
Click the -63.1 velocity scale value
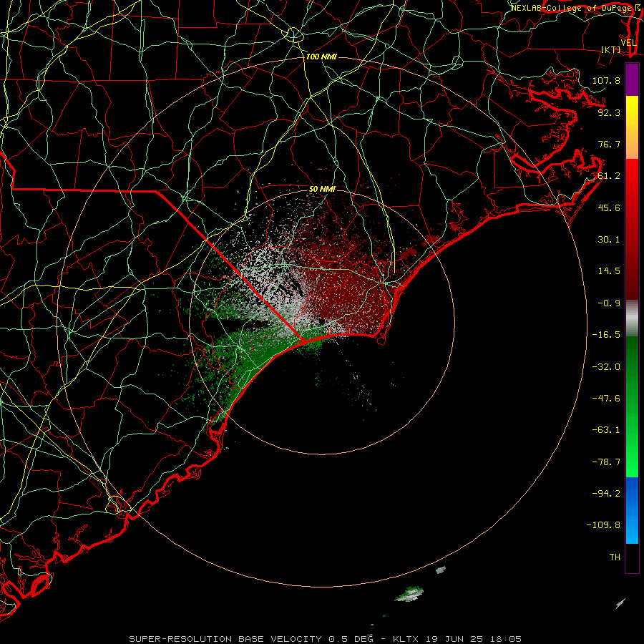coord(606,430)
